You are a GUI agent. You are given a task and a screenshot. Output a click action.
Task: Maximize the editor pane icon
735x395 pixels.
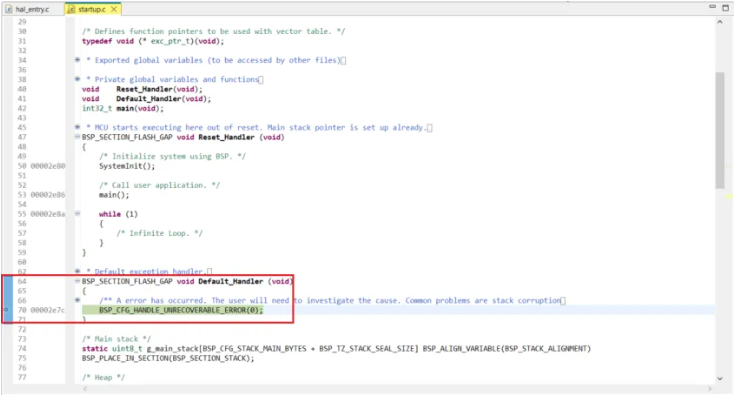[726, 7]
